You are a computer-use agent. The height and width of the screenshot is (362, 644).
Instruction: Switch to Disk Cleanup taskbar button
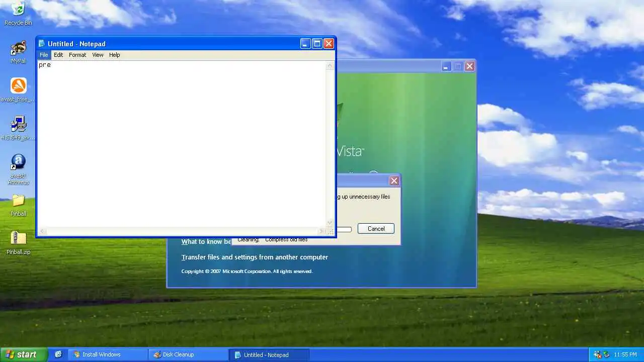click(x=188, y=354)
